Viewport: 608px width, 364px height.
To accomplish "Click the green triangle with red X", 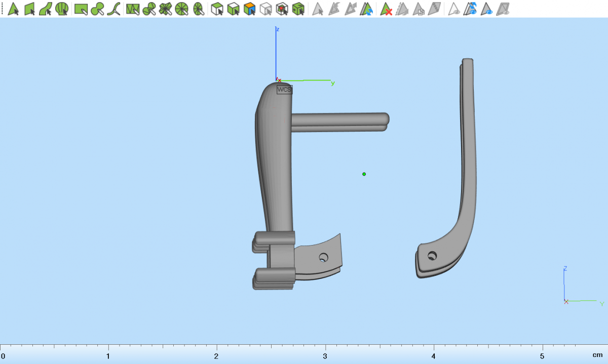I will coord(386,9).
